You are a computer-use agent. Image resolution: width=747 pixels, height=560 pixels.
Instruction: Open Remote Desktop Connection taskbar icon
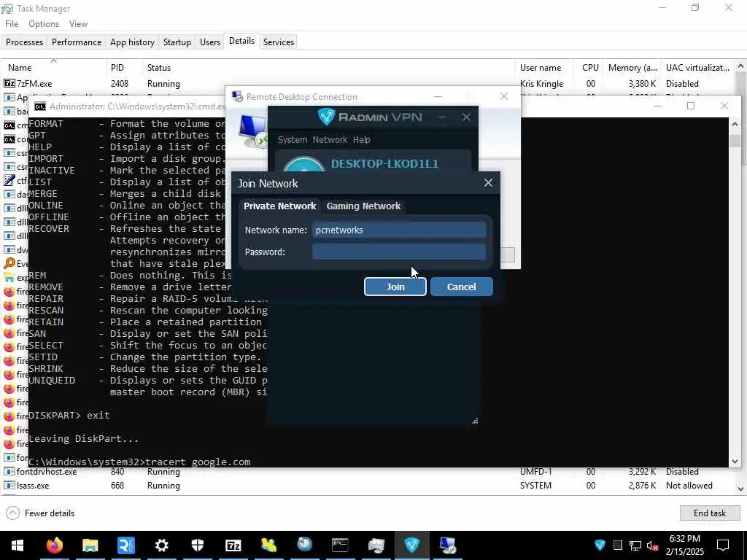[447, 545]
